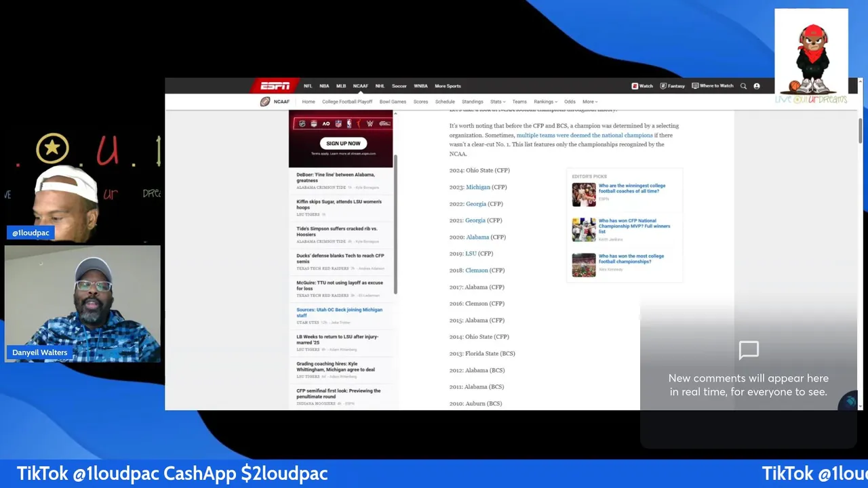868x488 pixels.
Task: Click the ESPN logo in the header
Action: pos(275,85)
